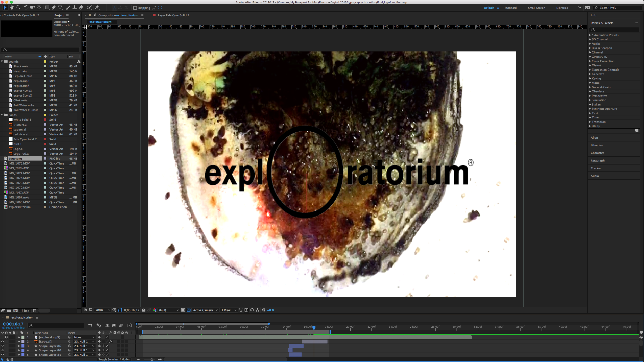
Task: Select the Clone Stamp tool
Action: [74, 7]
